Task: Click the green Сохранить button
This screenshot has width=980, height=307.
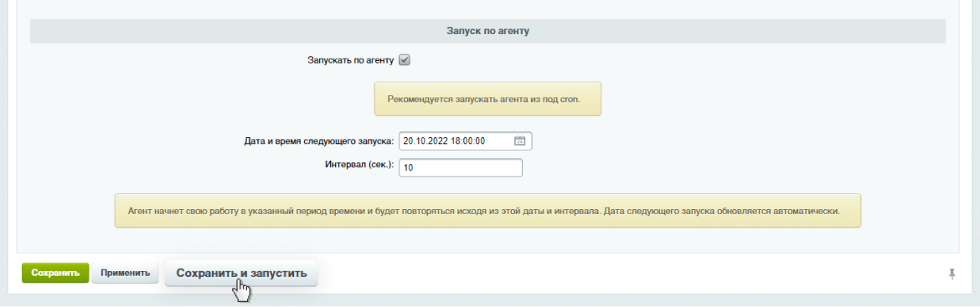Action: pyautogui.click(x=55, y=273)
